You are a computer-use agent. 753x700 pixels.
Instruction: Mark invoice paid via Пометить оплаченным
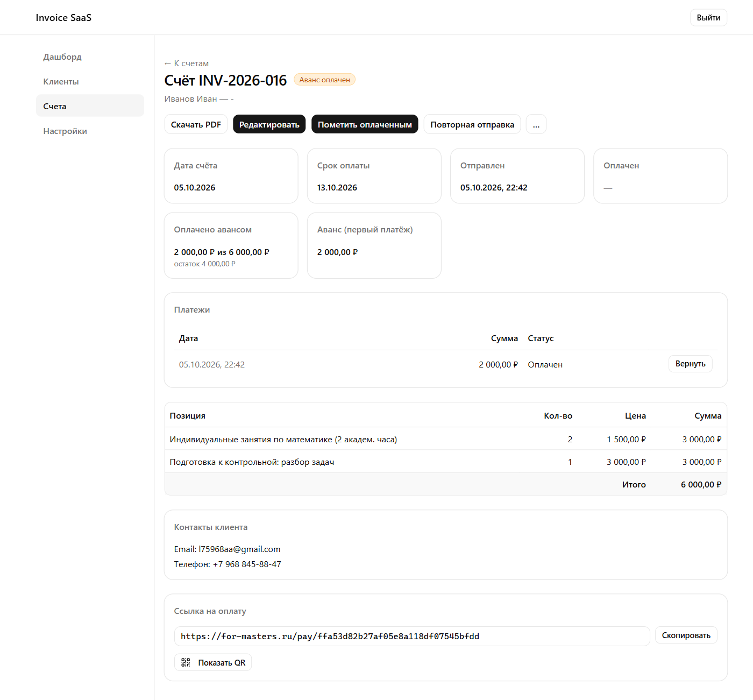365,124
